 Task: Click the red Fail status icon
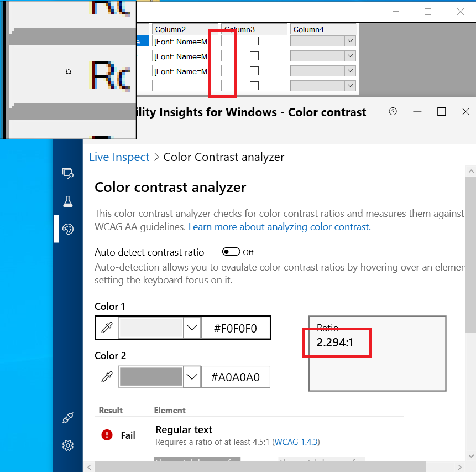coord(107,435)
